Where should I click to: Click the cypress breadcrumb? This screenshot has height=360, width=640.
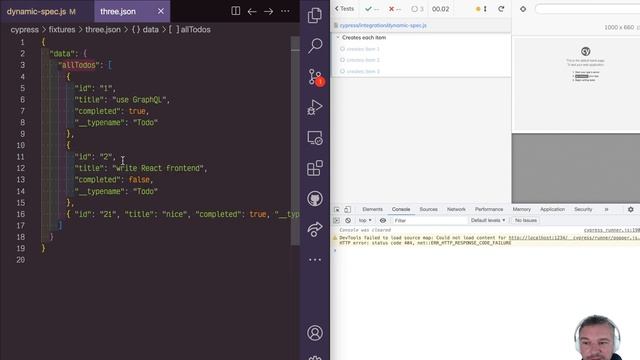[24, 29]
